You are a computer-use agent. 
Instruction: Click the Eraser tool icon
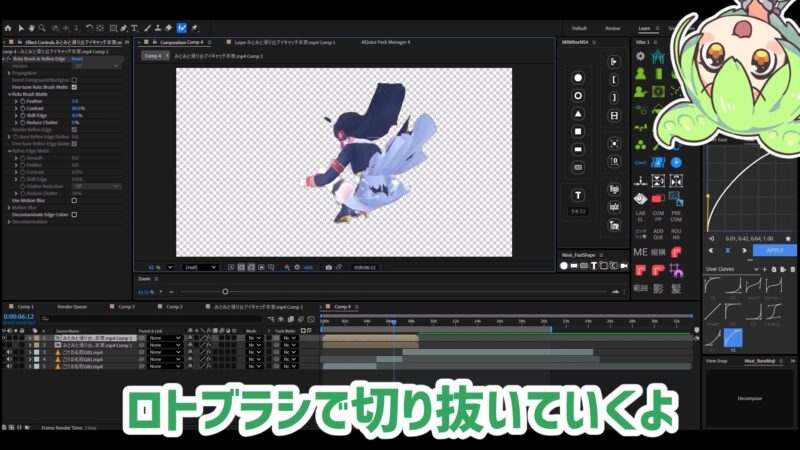coord(168,28)
